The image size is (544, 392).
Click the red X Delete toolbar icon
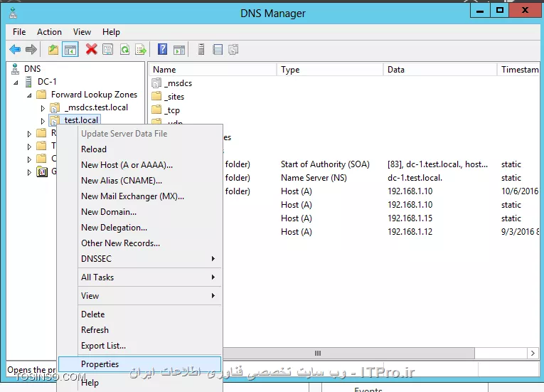[91, 49]
